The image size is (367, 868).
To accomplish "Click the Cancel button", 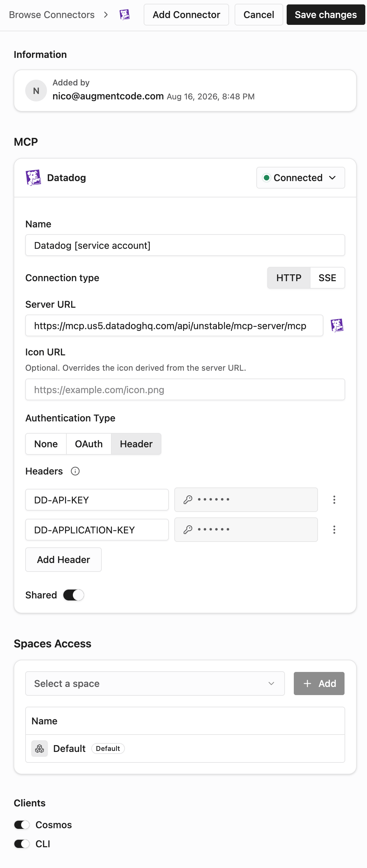I will [x=259, y=15].
